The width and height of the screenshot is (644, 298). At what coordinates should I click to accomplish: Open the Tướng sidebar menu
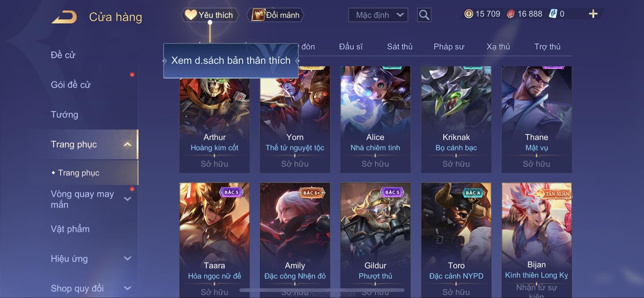pos(64,115)
